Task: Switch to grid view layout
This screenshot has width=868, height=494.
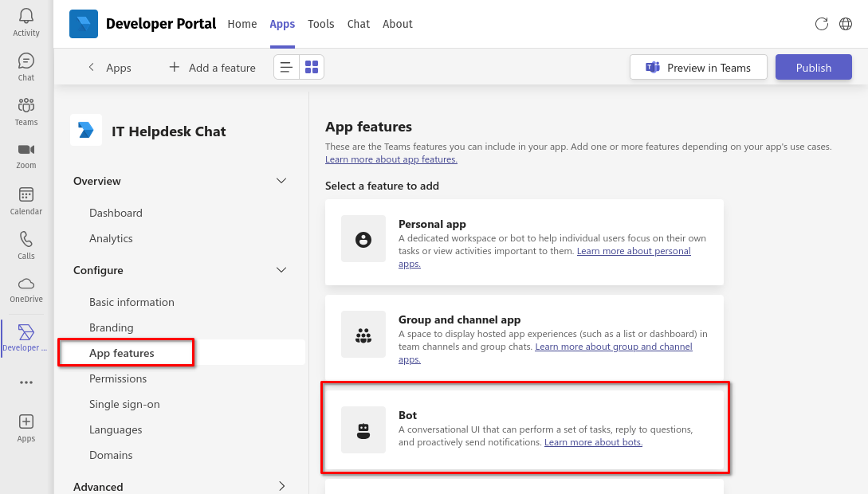Action: click(312, 67)
